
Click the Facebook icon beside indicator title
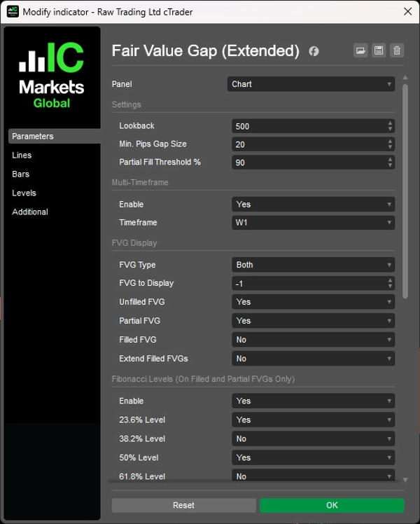click(x=314, y=51)
